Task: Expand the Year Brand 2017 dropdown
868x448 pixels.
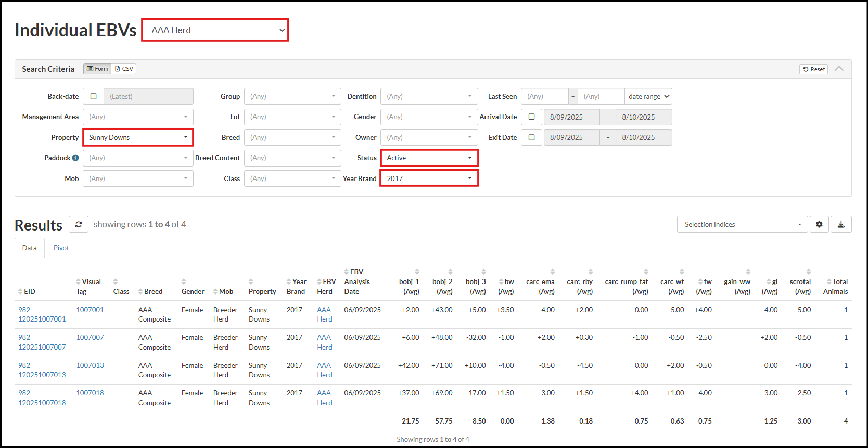Action: [x=429, y=178]
